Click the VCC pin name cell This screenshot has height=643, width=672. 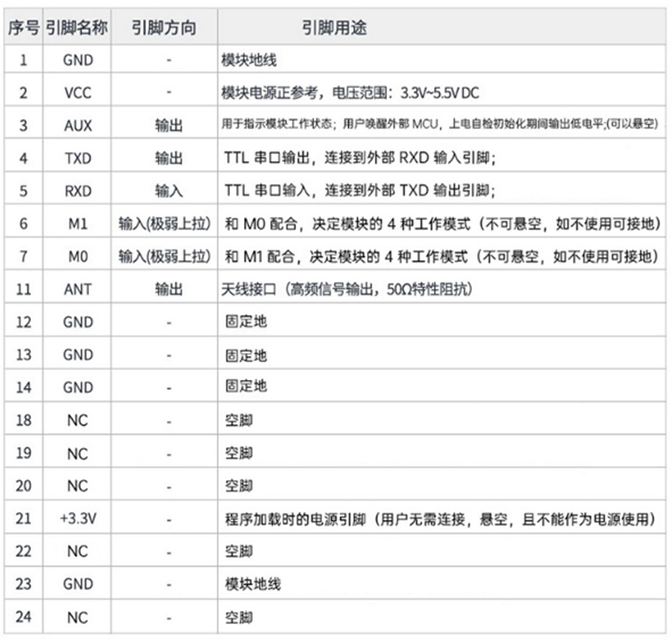(x=77, y=92)
